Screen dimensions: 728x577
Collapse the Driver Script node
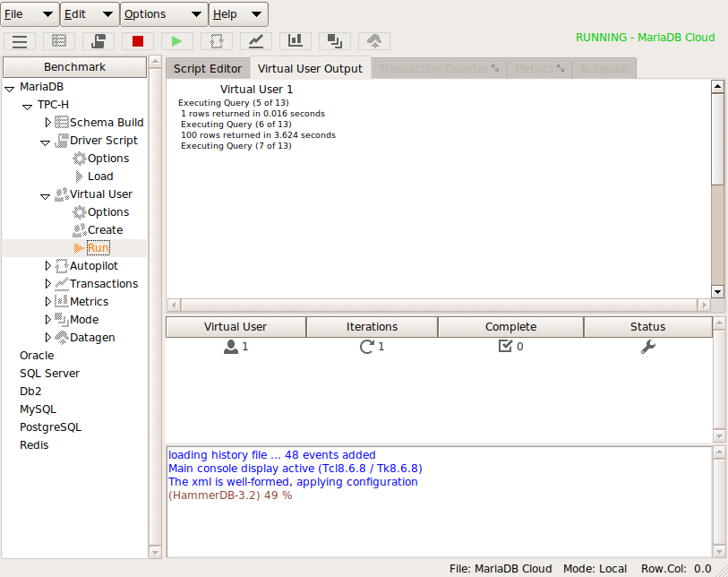45,142
